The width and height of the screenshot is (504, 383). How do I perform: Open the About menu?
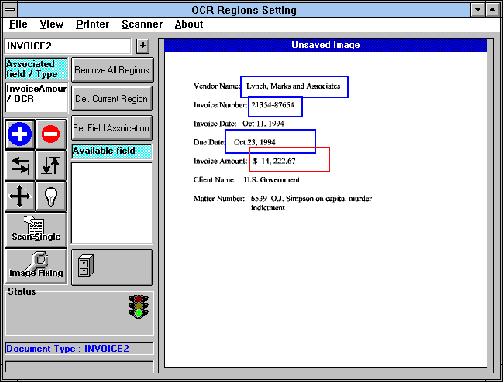click(x=189, y=24)
